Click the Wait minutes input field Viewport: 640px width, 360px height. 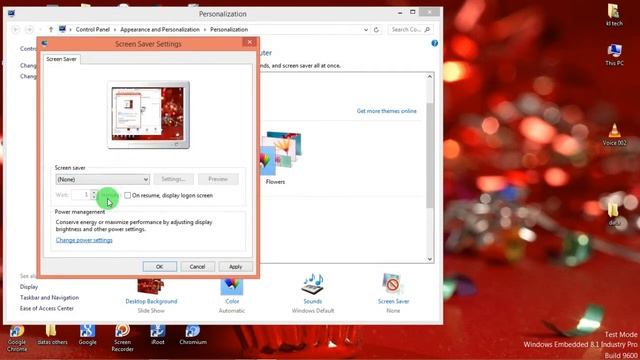point(81,195)
